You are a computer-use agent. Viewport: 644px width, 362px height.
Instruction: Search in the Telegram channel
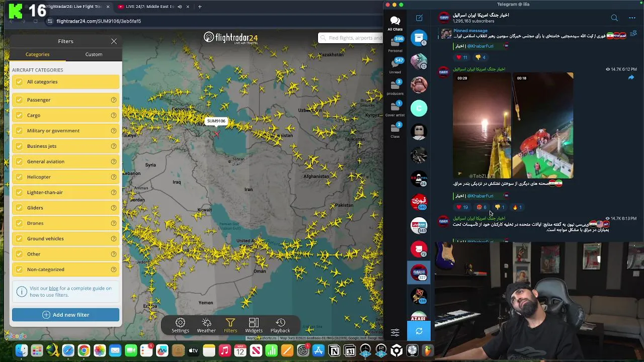(614, 18)
